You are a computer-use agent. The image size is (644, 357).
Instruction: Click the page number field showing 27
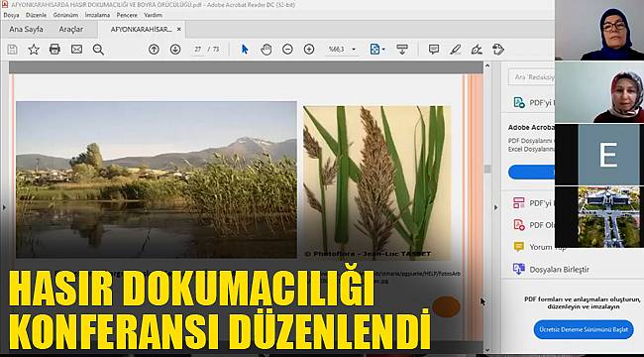[x=198, y=50]
